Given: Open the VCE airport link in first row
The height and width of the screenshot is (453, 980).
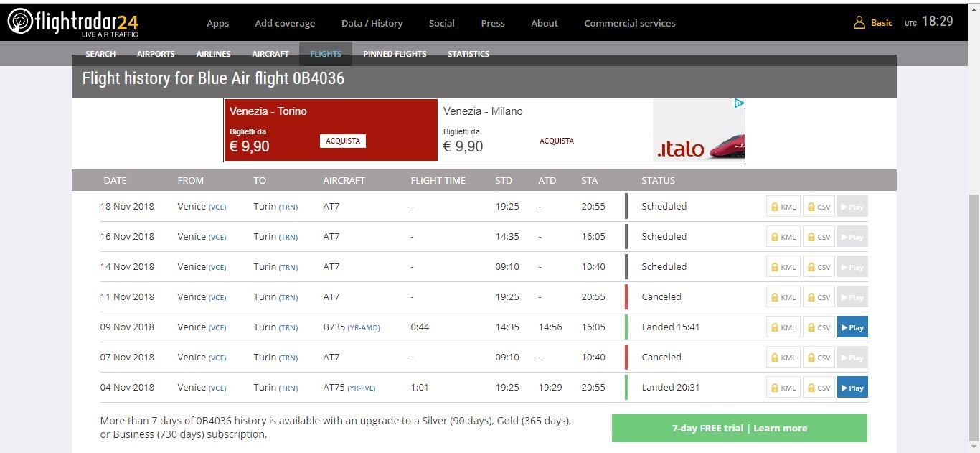Looking at the screenshot, I should (x=217, y=207).
